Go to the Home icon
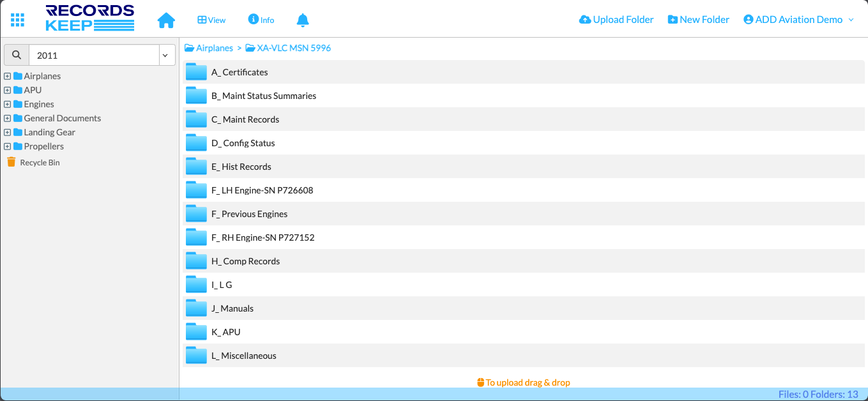The image size is (868, 401). [166, 20]
